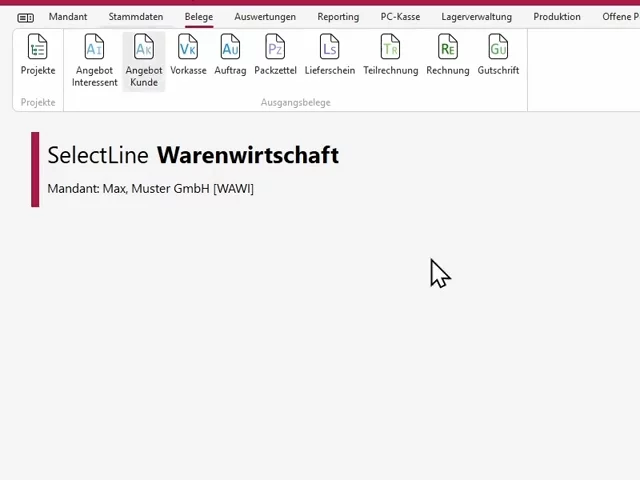Switch to the Stammdaten tab

[136, 17]
